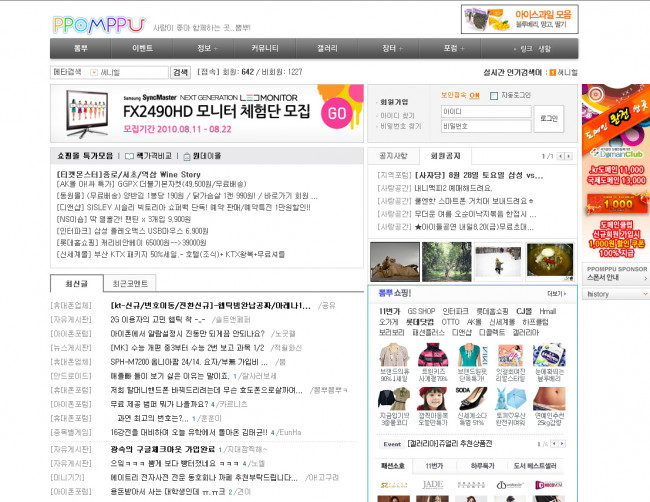Click the pink GO button on monitor banner
The height and width of the screenshot is (502, 650).
[x=337, y=113]
